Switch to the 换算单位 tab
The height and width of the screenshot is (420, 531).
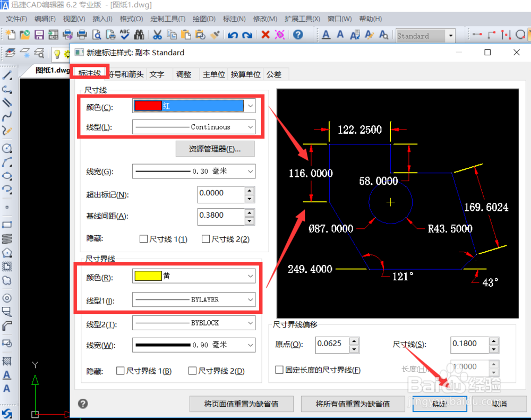(245, 74)
